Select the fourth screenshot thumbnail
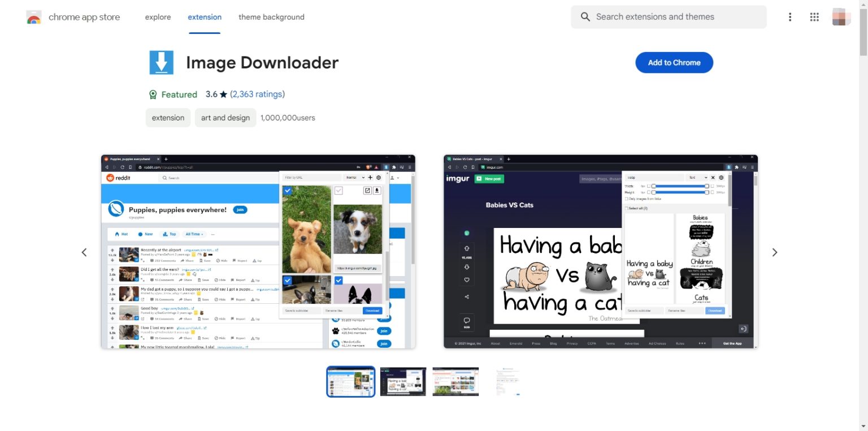868x431 pixels. [x=508, y=381]
